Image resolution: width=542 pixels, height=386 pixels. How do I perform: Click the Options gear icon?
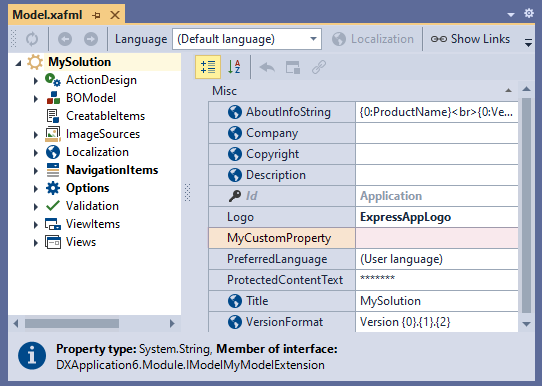tap(53, 188)
